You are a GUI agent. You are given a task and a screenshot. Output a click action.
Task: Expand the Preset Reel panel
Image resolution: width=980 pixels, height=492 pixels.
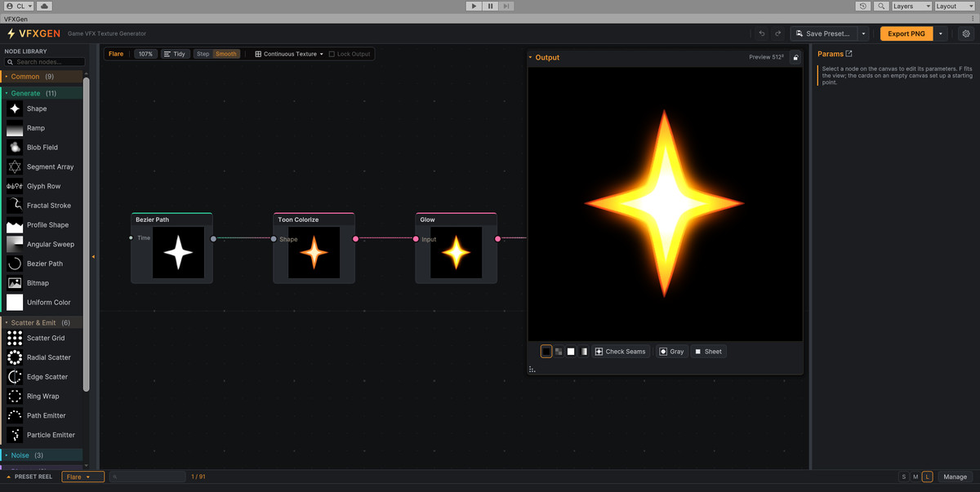coord(9,476)
